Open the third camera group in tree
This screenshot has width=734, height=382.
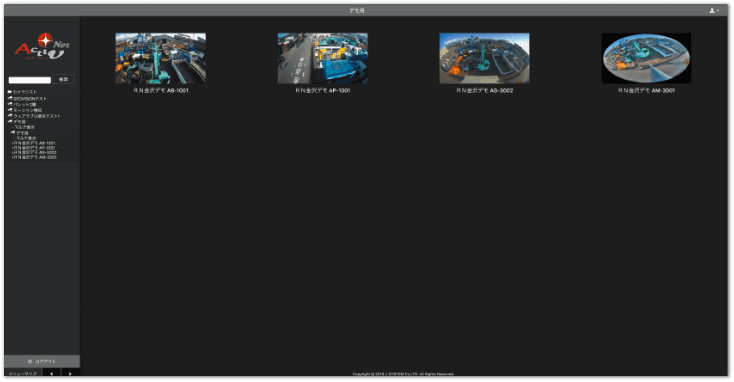24,104
